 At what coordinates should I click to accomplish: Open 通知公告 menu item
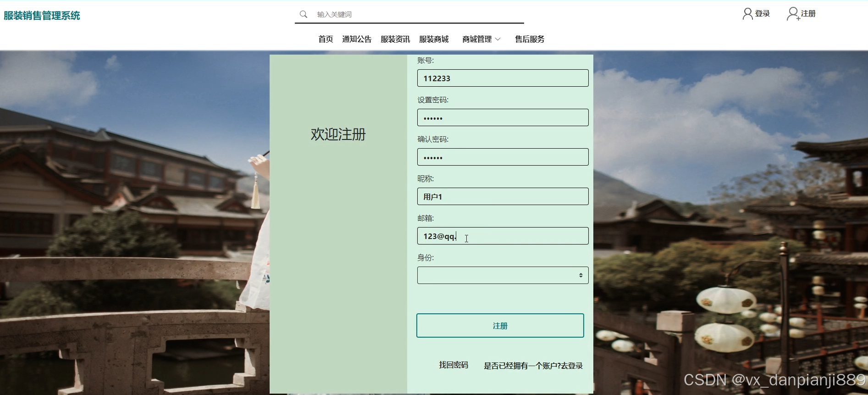pyautogui.click(x=357, y=39)
